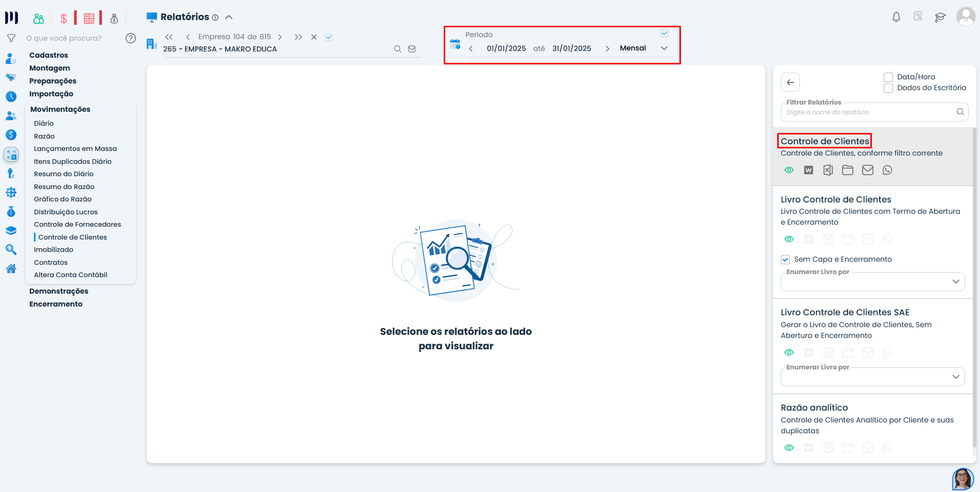Click the magnifier icon in left sidebar
The image size is (980, 492).
[x=11, y=249]
